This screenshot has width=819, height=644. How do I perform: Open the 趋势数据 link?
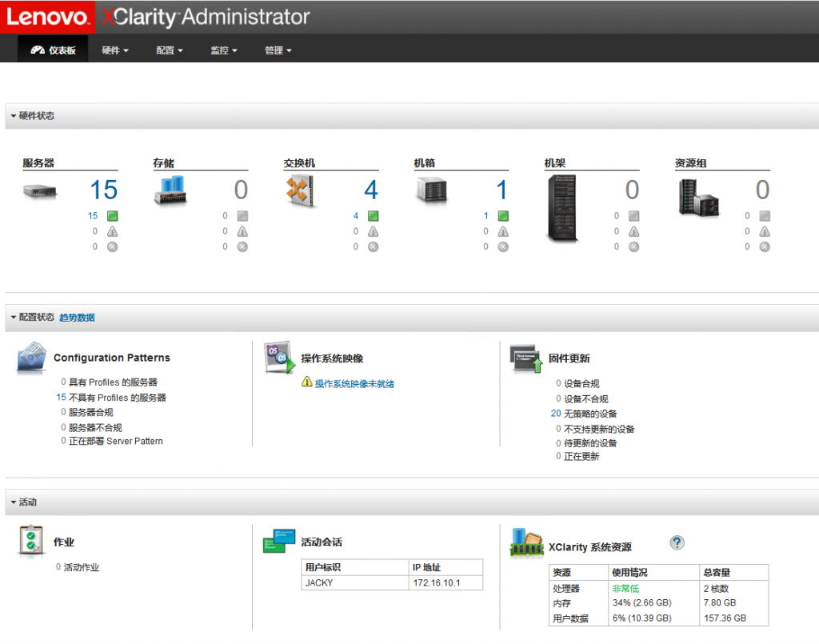point(77,318)
